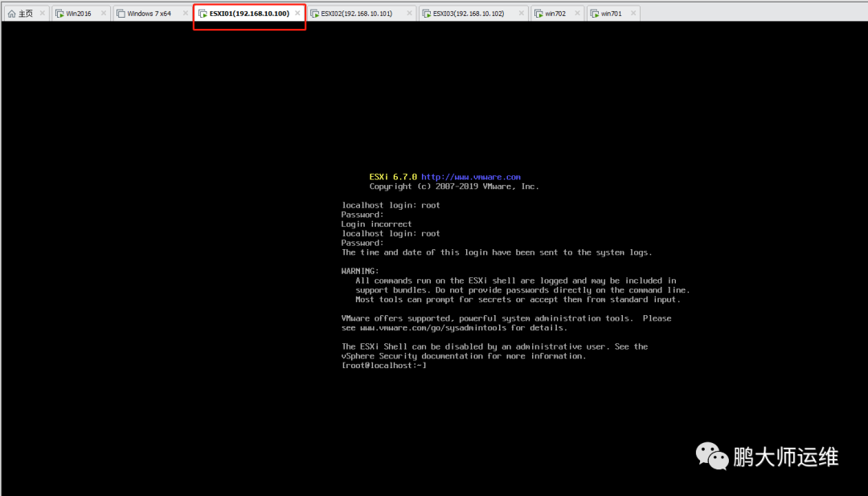Click the VM icon on ESXI02 tab
868x496 pixels.
315,14
